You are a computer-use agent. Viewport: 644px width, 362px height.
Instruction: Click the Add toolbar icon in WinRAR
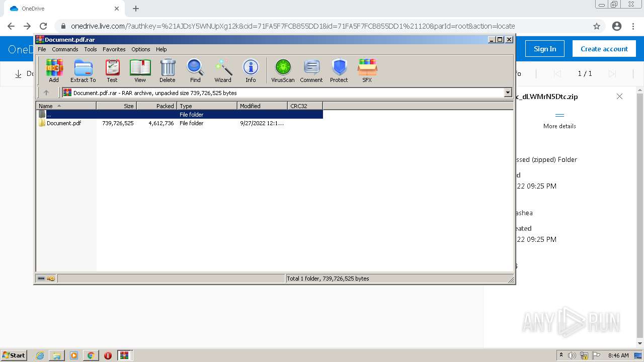pos(54,70)
